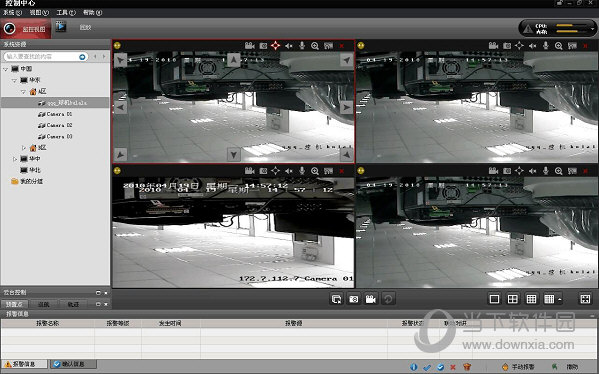This screenshot has height=374, width=599.
Task: Collapse the 华东 tree node
Action: [x=15, y=80]
